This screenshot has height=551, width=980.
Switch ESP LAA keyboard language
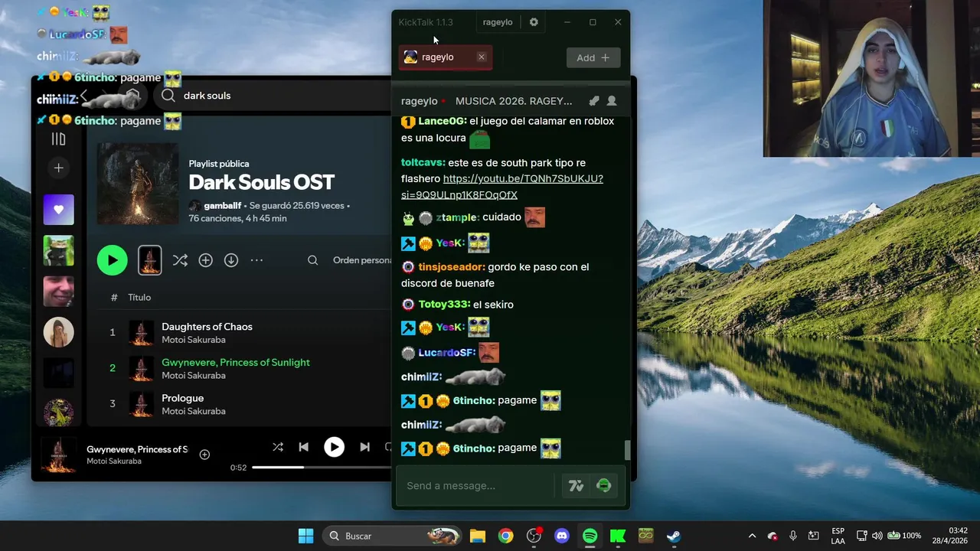(x=838, y=536)
